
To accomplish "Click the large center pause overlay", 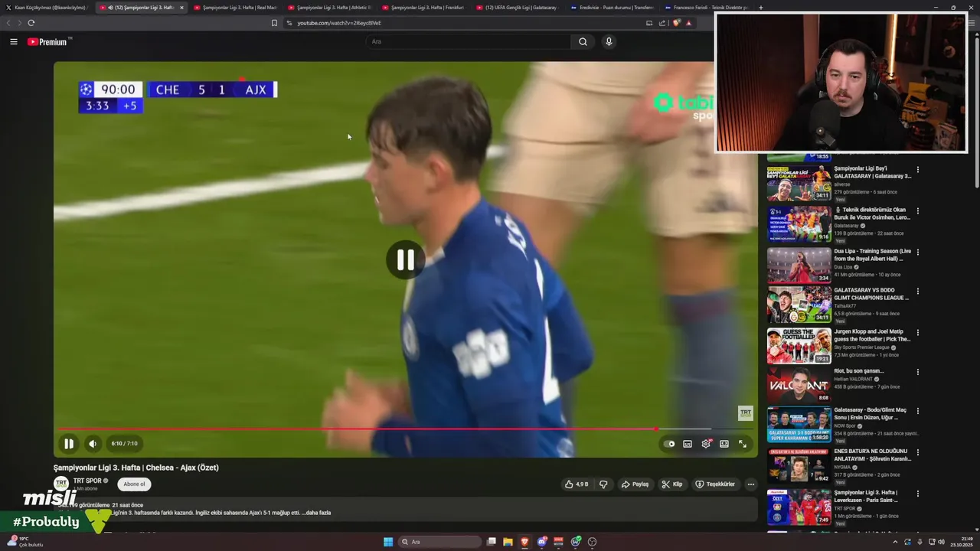I will pos(405,260).
